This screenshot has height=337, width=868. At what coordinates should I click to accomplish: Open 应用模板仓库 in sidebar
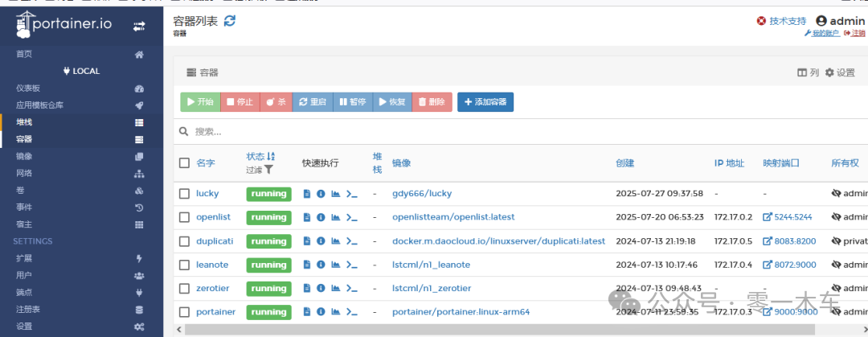click(x=81, y=105)
